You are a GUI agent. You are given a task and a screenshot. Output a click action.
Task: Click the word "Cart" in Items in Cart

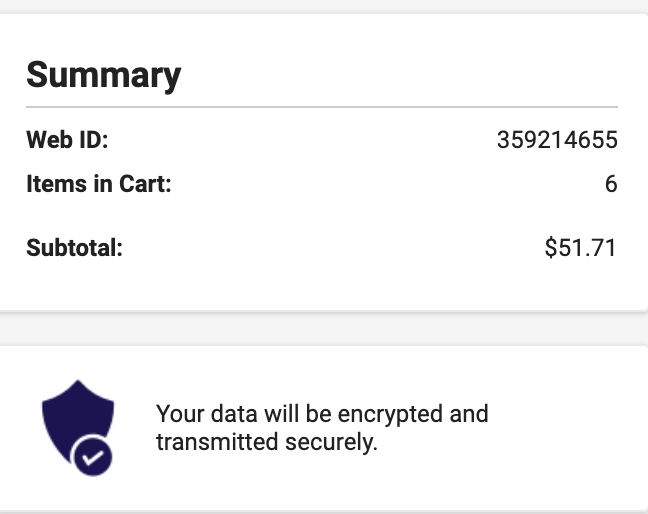pyautogui.click(x=146, y=185)
